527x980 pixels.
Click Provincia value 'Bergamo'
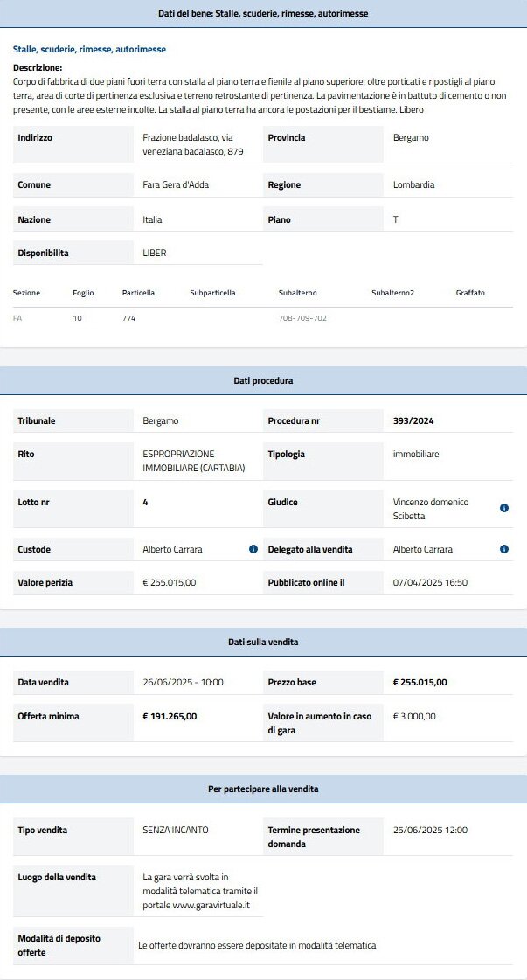[x=411, y=137]
